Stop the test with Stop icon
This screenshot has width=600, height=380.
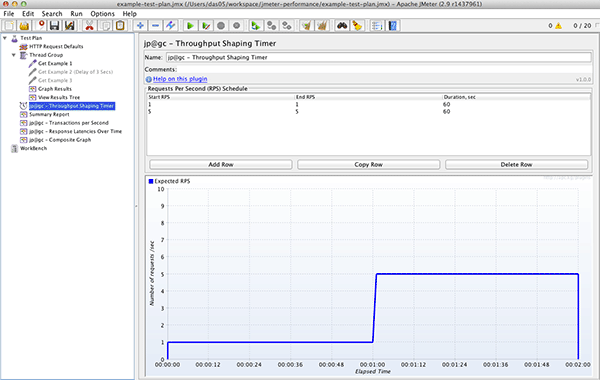(x=221, y=26)
